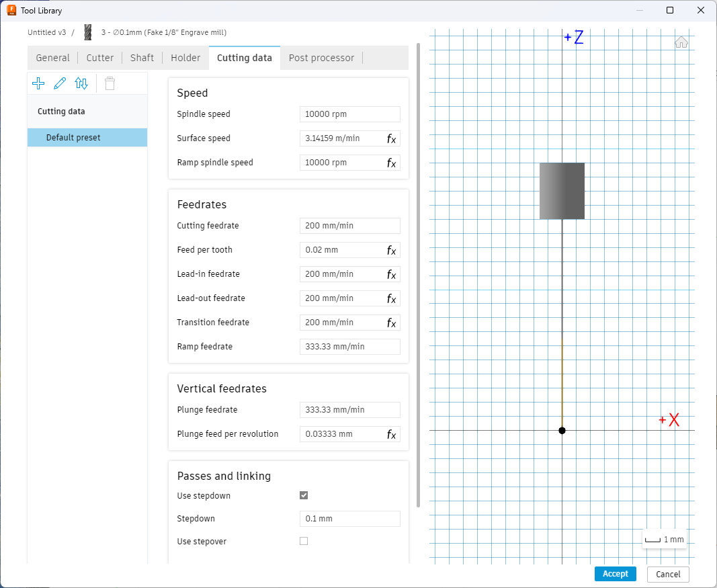Image resolution: width=717 pixels, height=588 pixels.
Task: Click the trash delete preset icon
Action: click(110, 83)
